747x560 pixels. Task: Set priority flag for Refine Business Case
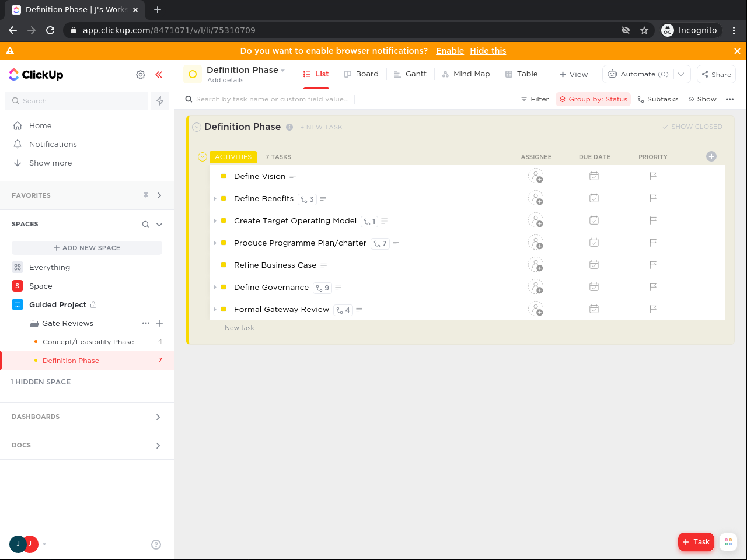tap(653, 265)
